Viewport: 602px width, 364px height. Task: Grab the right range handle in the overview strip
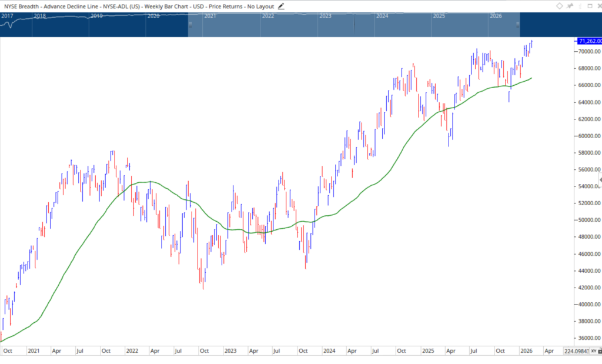[x=518, y=25]
